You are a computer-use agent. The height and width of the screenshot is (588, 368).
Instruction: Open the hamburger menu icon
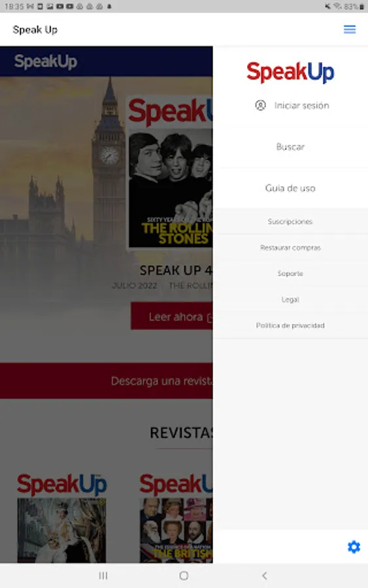tap(350, 29)
